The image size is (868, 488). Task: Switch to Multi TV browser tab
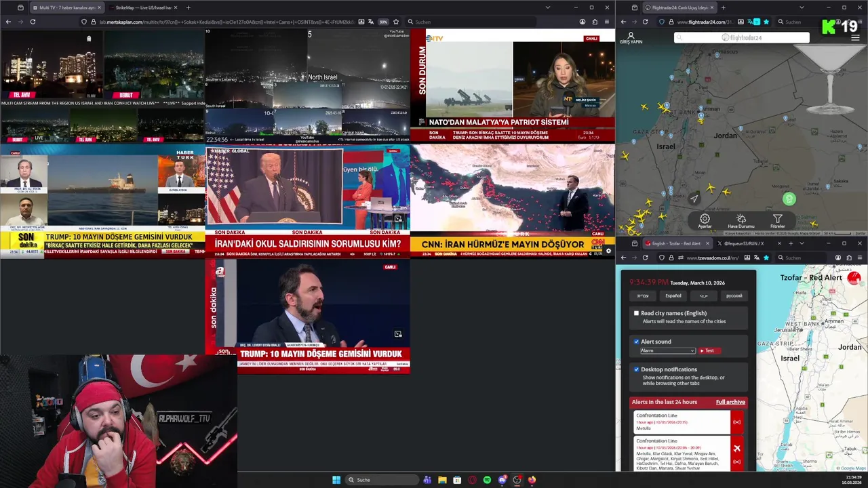[66, 7]
